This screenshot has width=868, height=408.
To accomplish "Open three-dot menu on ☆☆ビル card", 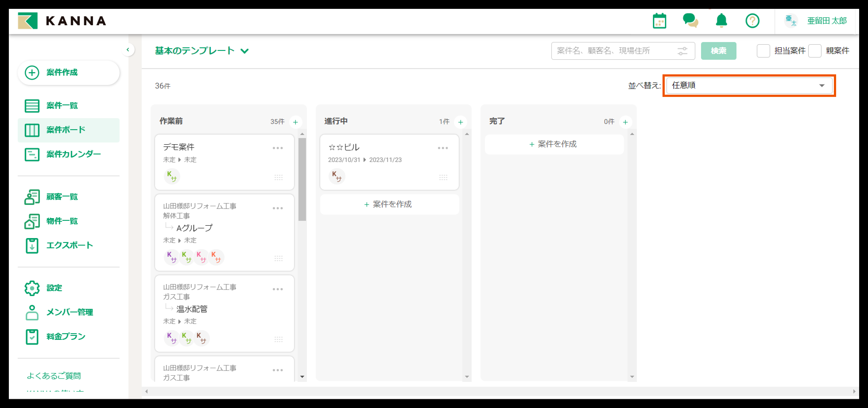I will (x=443, y=148).
